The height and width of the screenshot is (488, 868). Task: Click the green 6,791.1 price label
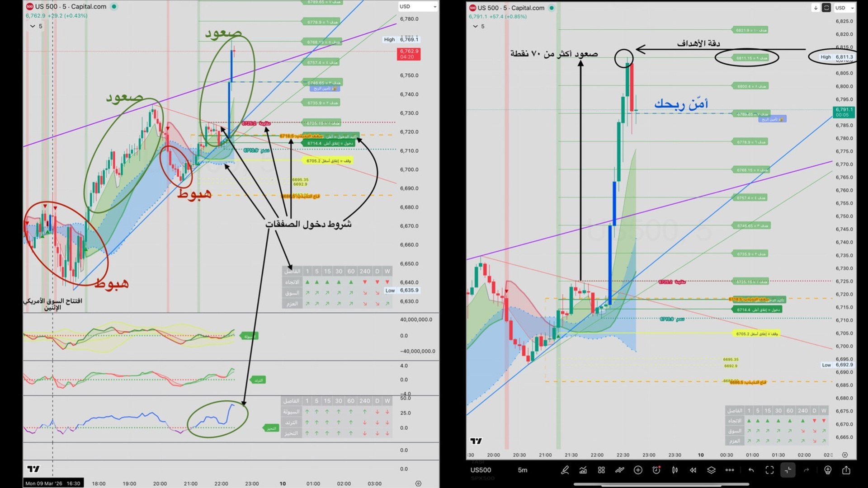tap(844, 112)
